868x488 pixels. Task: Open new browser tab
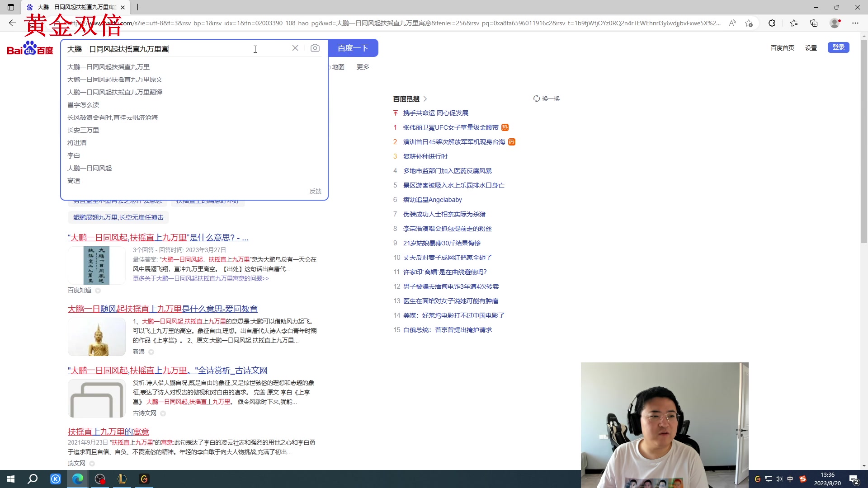point(138,7)
